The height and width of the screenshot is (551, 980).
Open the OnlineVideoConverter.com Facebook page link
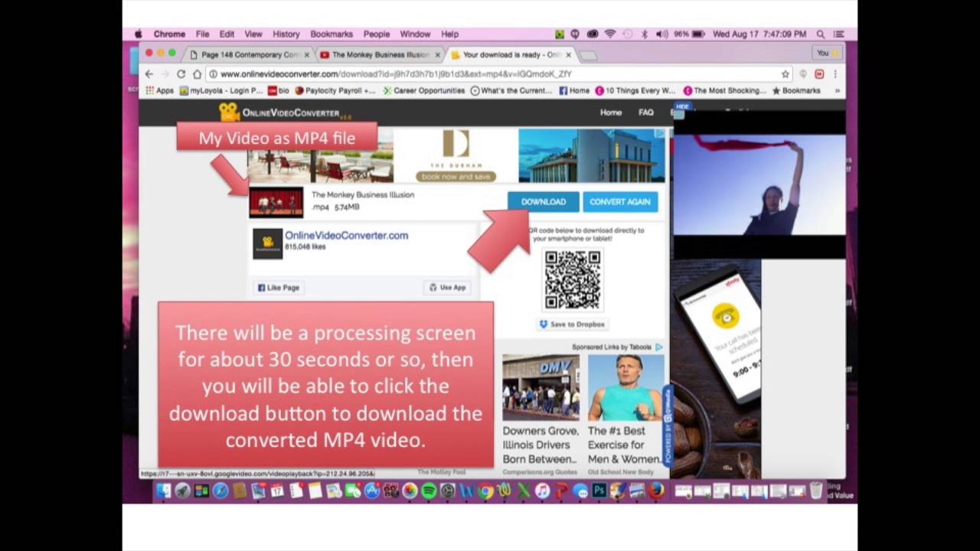346,236
